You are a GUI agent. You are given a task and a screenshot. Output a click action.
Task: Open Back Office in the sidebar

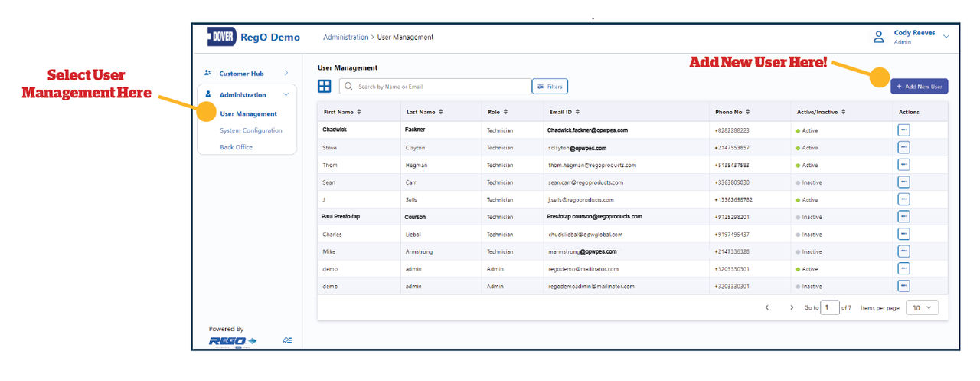(236, 147)
